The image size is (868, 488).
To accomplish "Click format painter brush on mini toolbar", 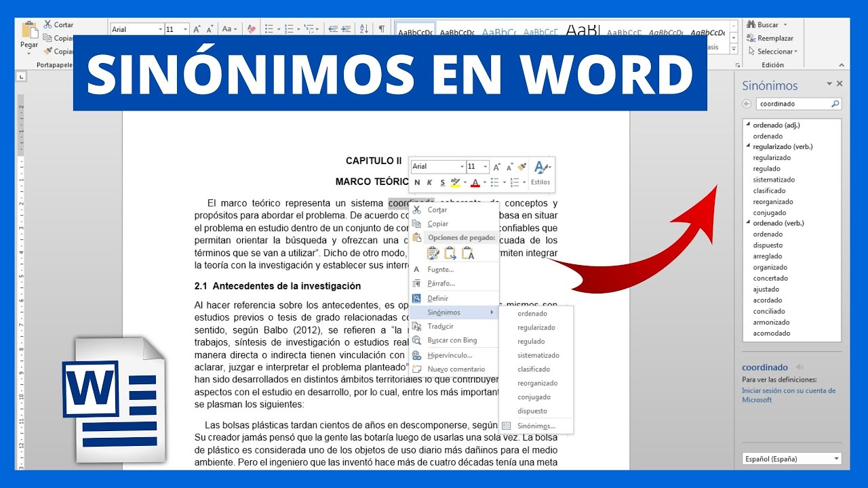I will click(x=521, y=167).
